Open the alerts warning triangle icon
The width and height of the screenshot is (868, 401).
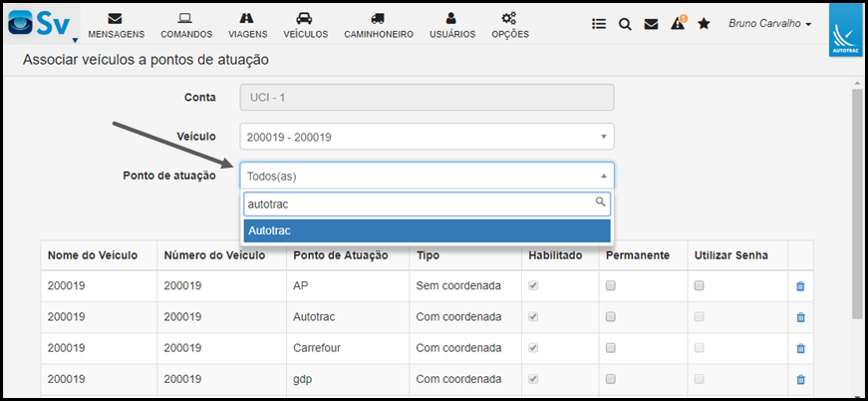(x=678, y=23)
